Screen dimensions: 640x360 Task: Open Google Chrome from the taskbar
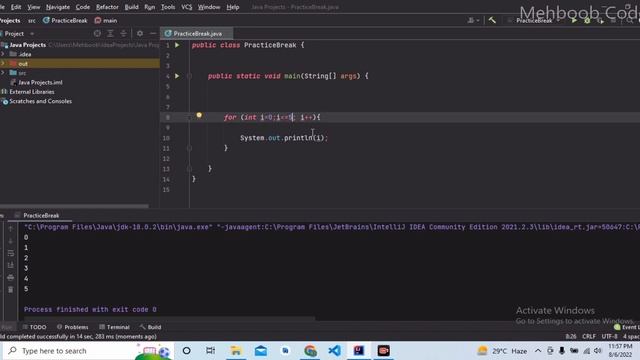(x=310, y=351)
